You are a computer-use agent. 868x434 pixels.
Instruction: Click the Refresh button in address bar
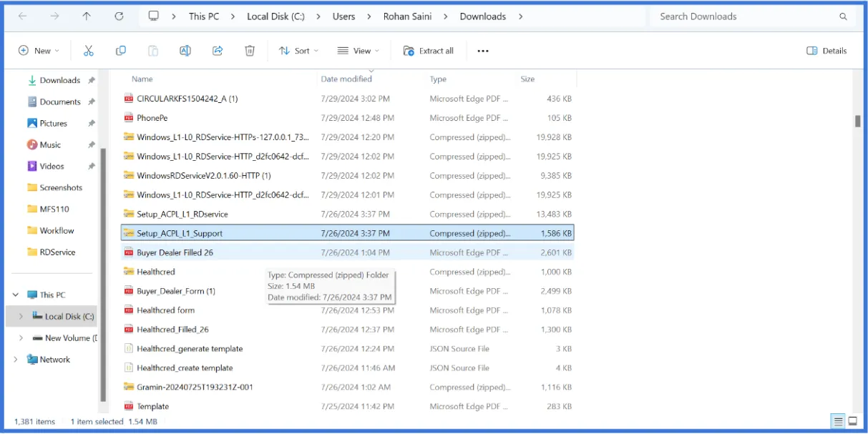(x=119, y=16)
